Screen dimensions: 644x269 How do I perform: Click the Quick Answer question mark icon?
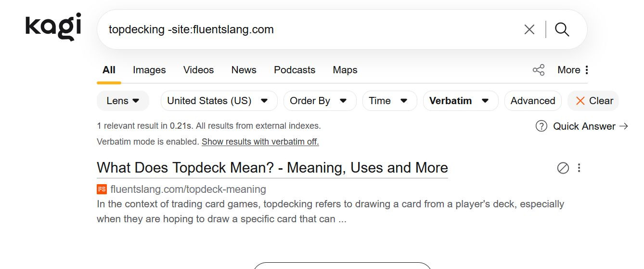(x=541, y=126)
